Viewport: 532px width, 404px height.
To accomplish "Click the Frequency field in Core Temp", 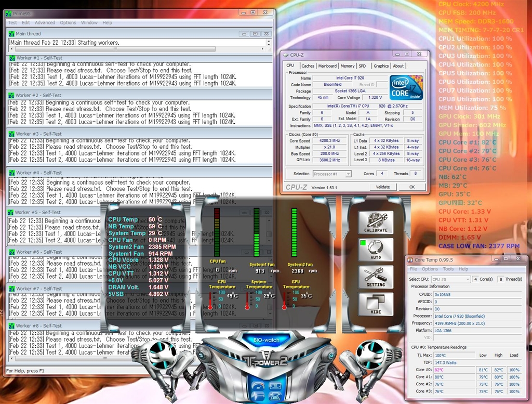I will [477, 323].
